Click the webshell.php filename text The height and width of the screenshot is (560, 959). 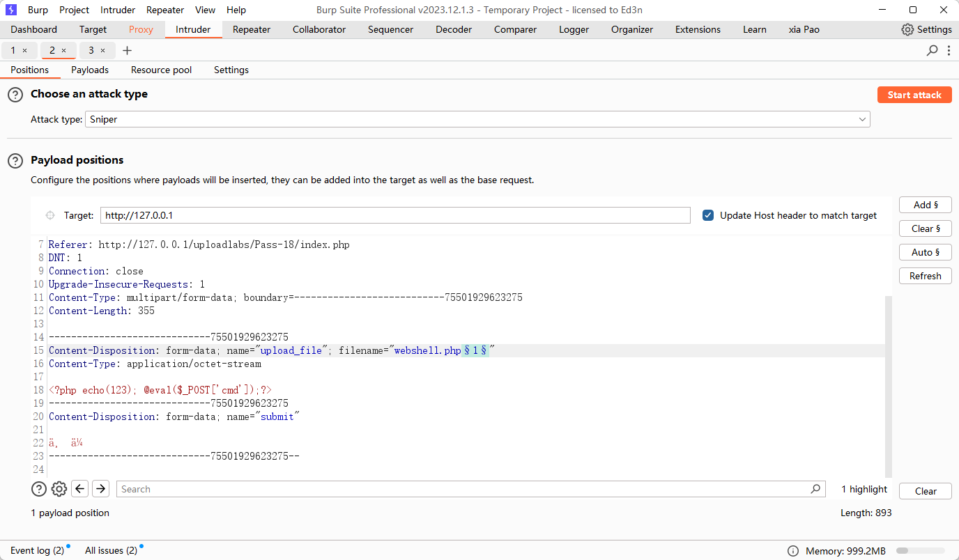click(x=427, y=350)
